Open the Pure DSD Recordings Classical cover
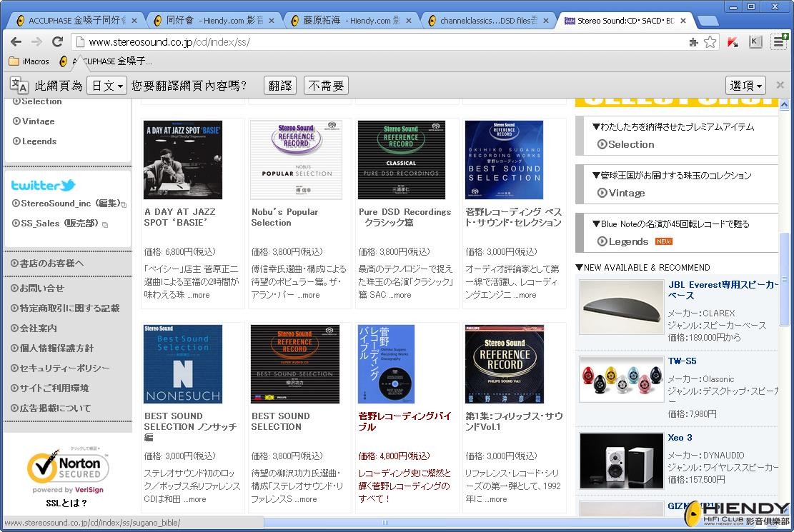 402,160
